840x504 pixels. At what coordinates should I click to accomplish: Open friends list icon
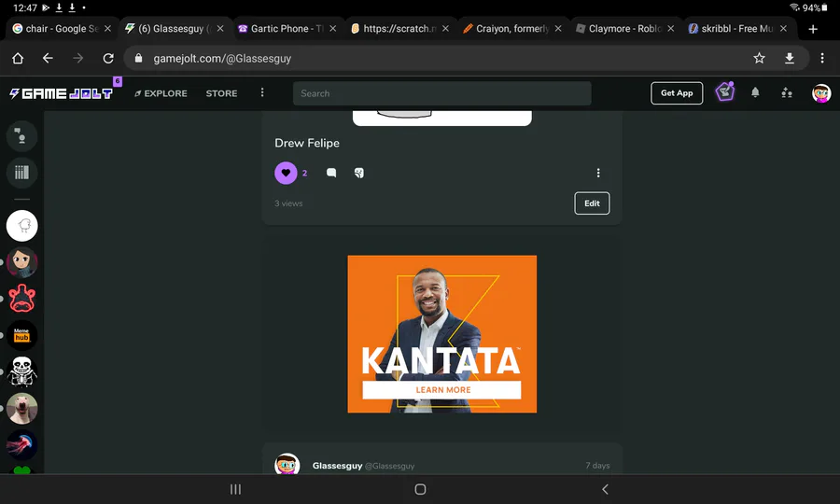(x=787, y=92)
